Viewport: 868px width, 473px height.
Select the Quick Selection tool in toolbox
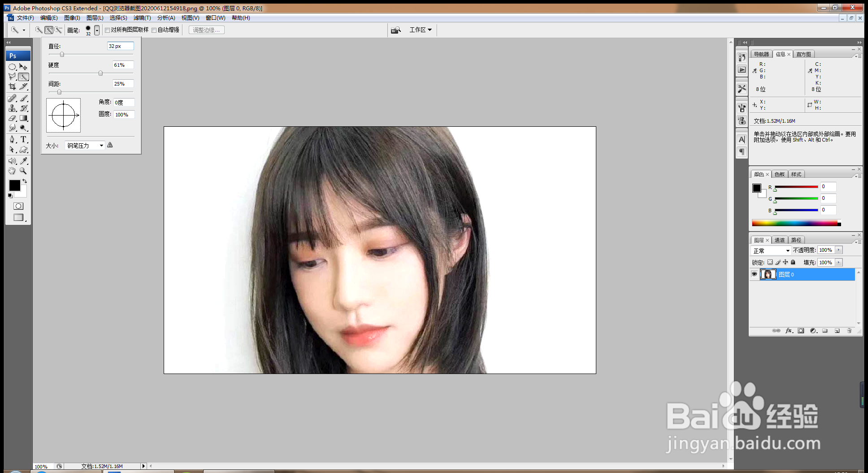[x=23, y=77]
